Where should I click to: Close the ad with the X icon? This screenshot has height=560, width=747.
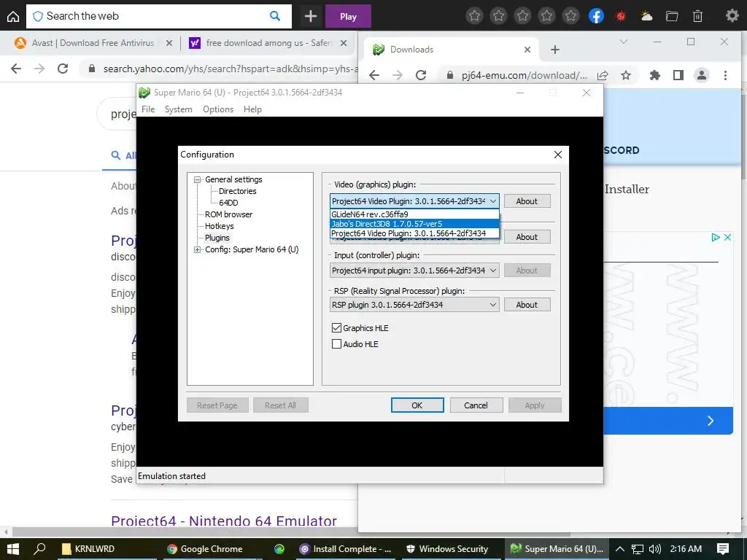[727, 237]
